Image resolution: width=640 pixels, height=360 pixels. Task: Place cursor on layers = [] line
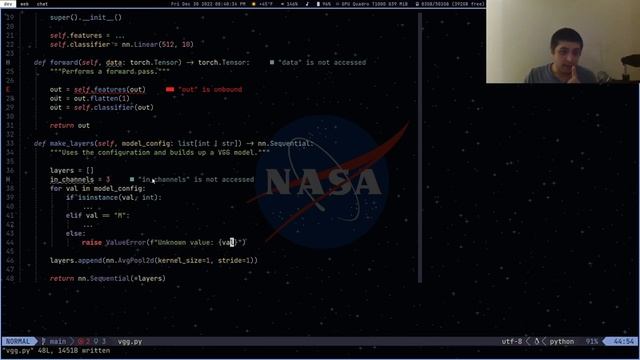(x=72, y=170)
